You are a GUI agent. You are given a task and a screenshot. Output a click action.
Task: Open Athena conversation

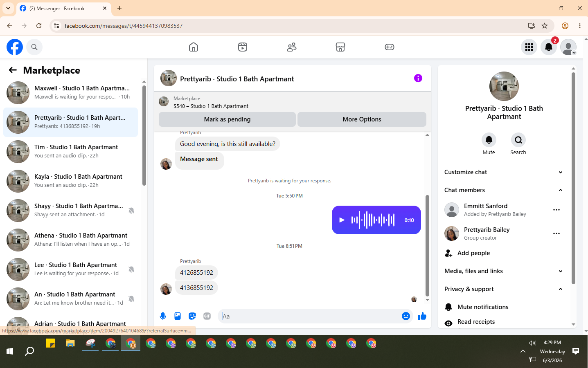click(x=71, y=240)
